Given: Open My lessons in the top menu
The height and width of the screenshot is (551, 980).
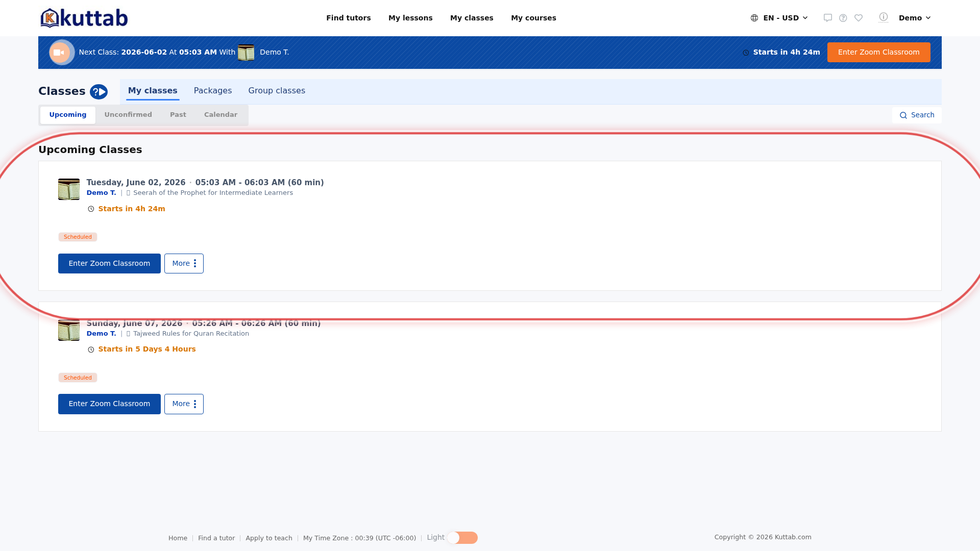Looking at the screenshot, I should click(410, 18).
